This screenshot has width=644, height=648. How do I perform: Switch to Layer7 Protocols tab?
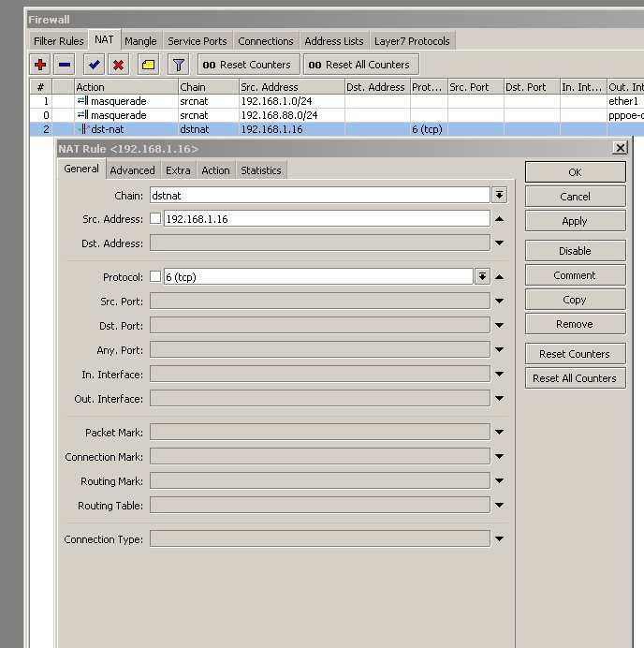coord(412,41)
